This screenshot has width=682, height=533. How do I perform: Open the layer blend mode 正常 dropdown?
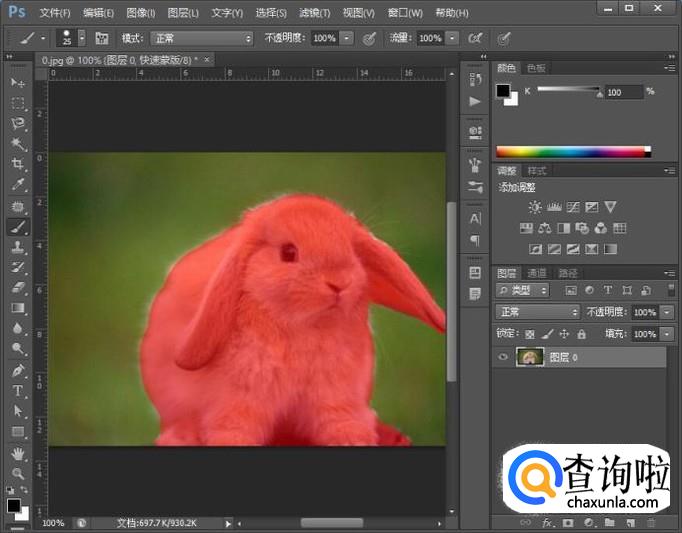[x=537, y=312]
